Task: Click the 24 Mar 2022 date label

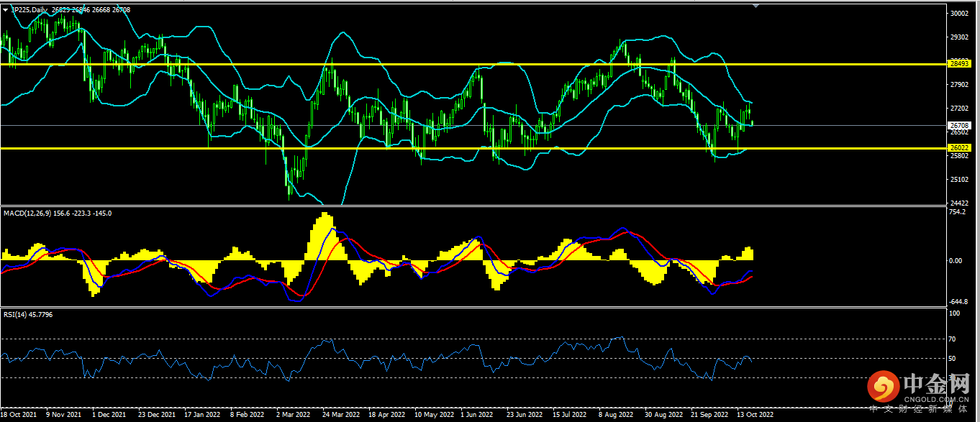Action: (x=341, y=415)
